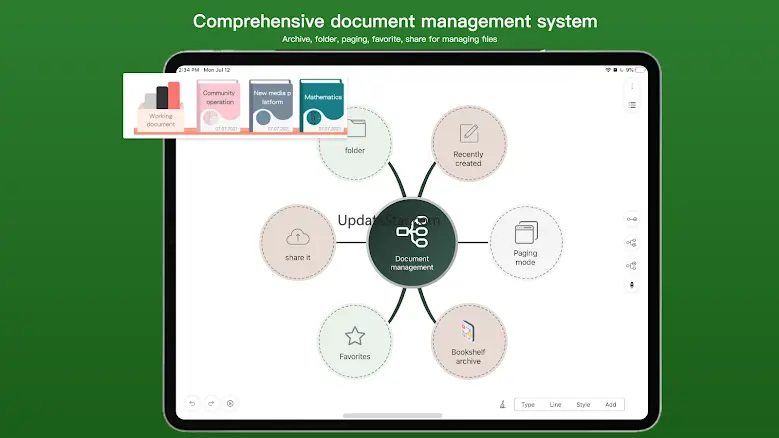Select the Favorites star node

[x=355, y=342]
